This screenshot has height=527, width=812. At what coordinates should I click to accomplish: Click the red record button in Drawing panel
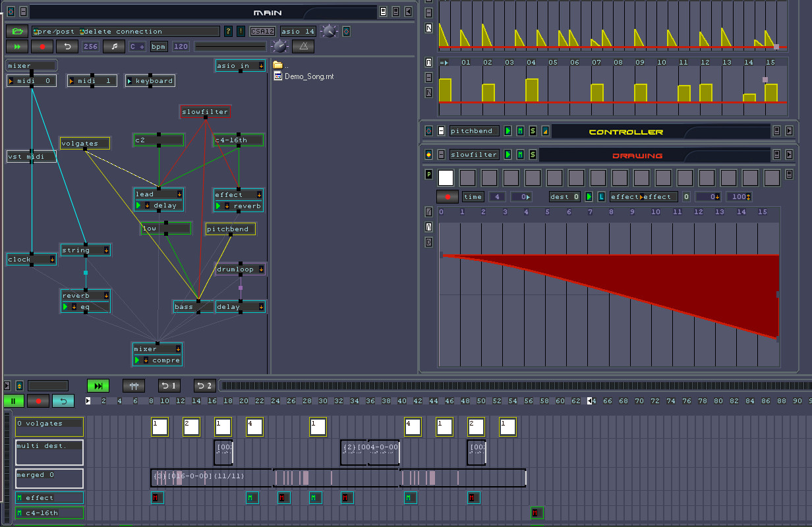[447, 197]
